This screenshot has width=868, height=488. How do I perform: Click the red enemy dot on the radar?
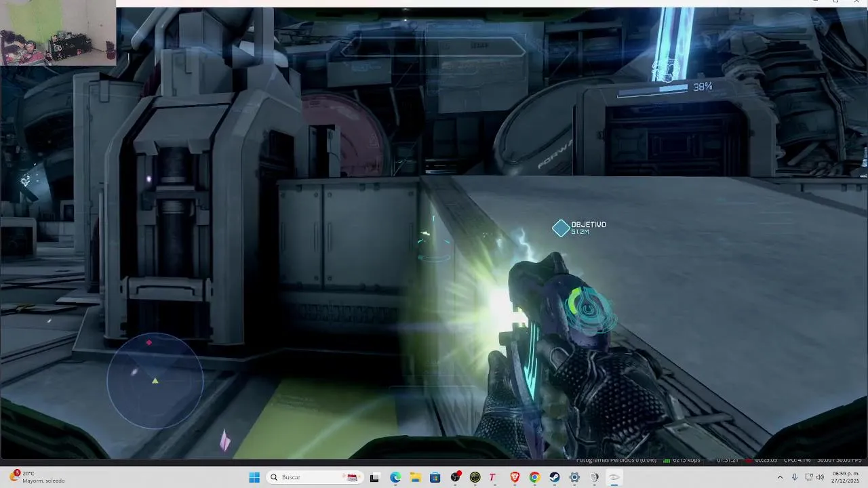tap(149, 343)
